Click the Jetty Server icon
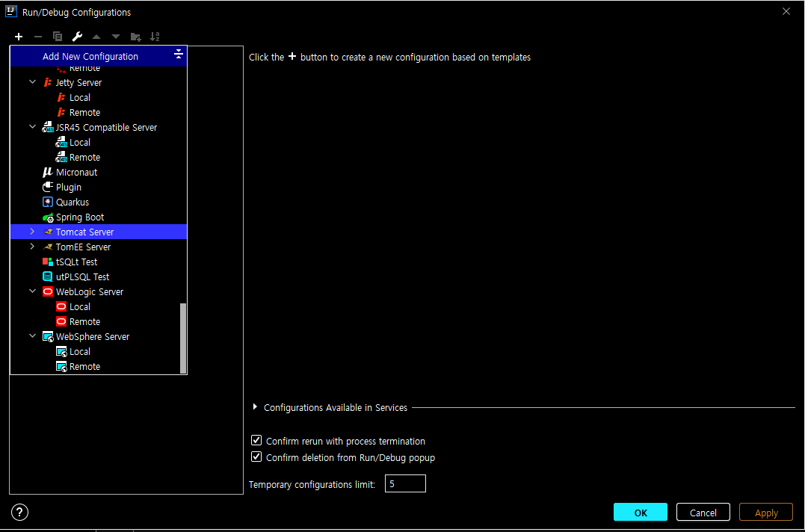This screenshot has width=805, height=532. pos(48,83)
